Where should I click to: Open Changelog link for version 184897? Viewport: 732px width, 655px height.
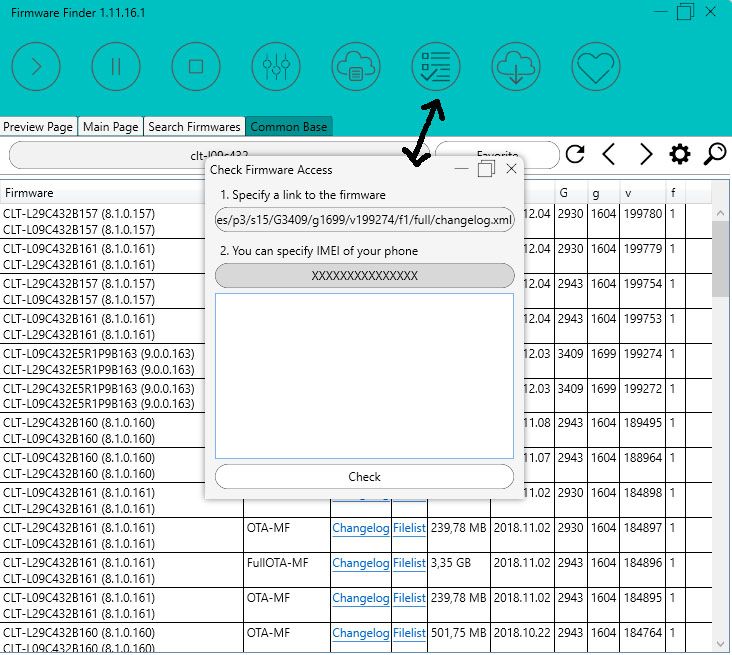[x=360, y=528]
